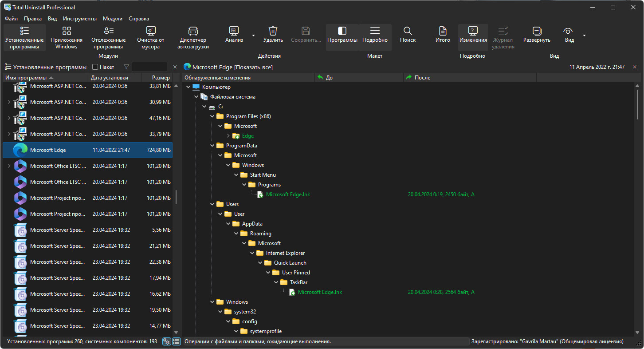Screen dimensions: 644x349
Task: Open the Startup manager module
Action: [193, 38]
